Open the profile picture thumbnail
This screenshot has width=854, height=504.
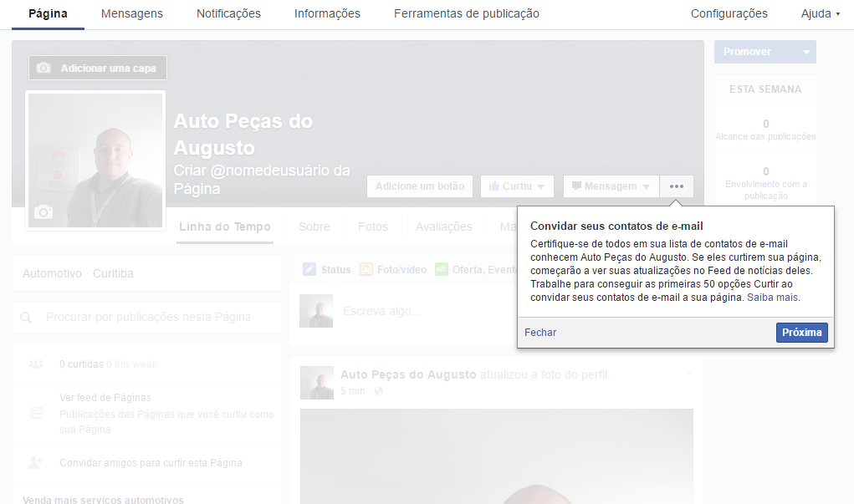coord(95,160)
